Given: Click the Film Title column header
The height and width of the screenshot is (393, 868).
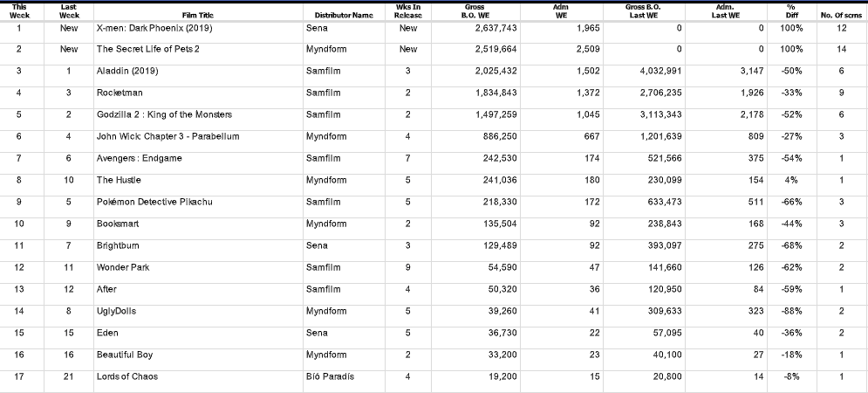Looking at the screenshot, I should coord(198,16).
